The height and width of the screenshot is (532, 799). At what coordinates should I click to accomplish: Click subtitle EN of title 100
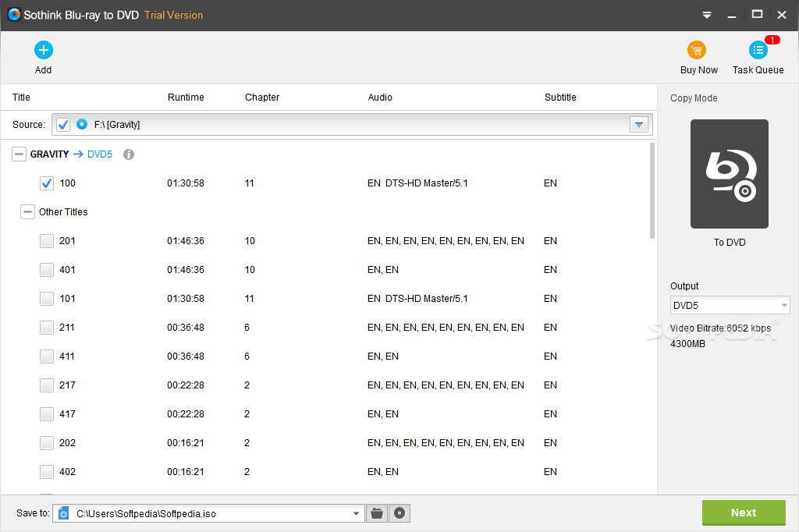tap(550, 183)
